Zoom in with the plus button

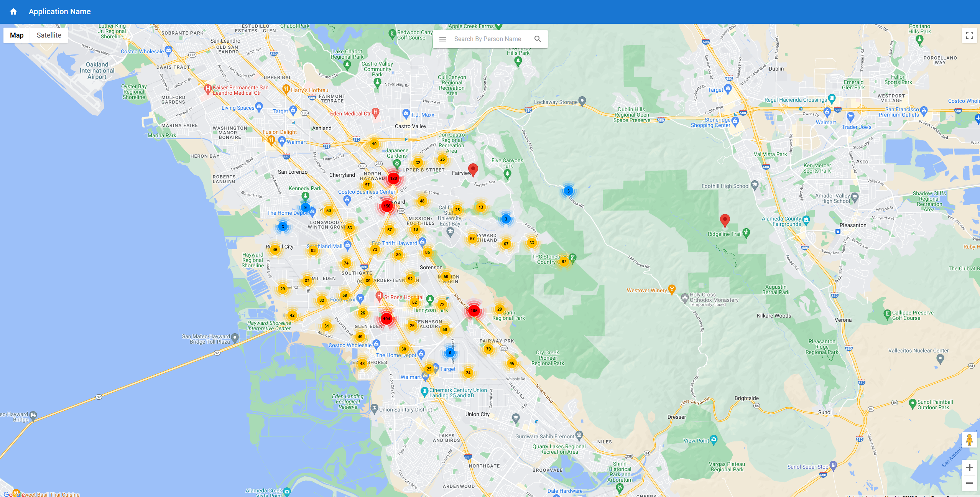point(970,467)
